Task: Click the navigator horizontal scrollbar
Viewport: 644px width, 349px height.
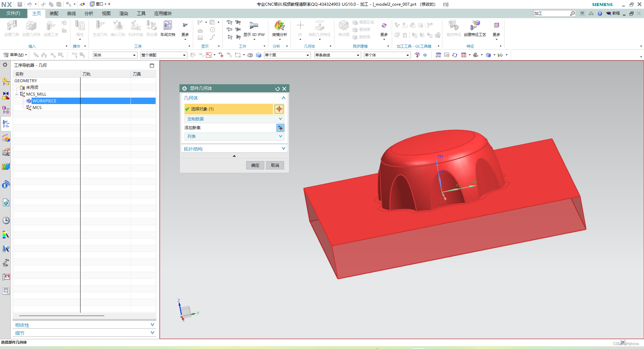Action: coord(62,315)
